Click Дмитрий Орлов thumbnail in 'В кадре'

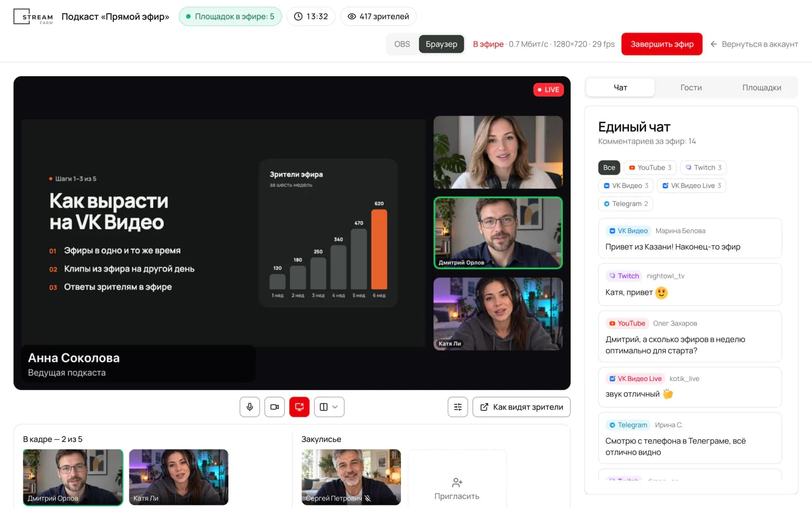point(73,478)
